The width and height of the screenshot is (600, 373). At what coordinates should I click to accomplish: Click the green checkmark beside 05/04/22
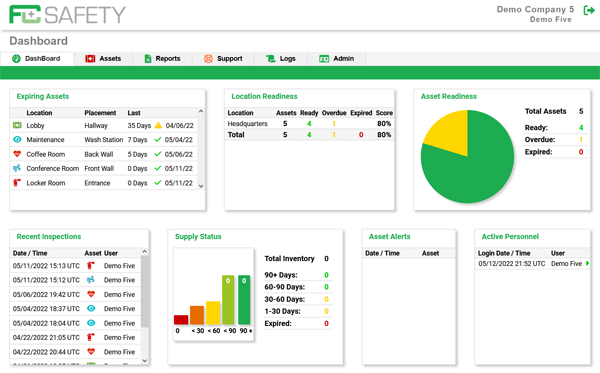pos(158,139)
